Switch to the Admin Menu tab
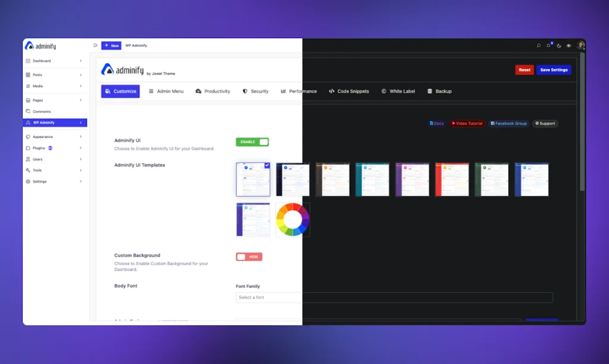 click(167, 91)
